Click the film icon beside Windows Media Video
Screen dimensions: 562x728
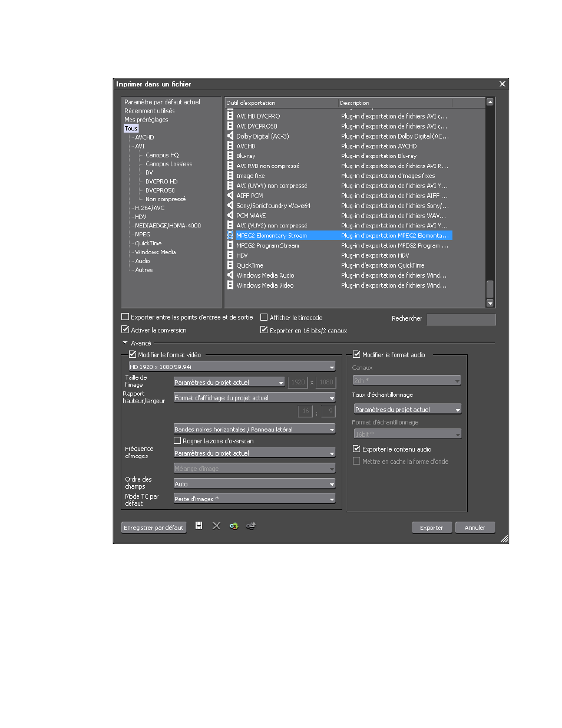pos(230,285)
